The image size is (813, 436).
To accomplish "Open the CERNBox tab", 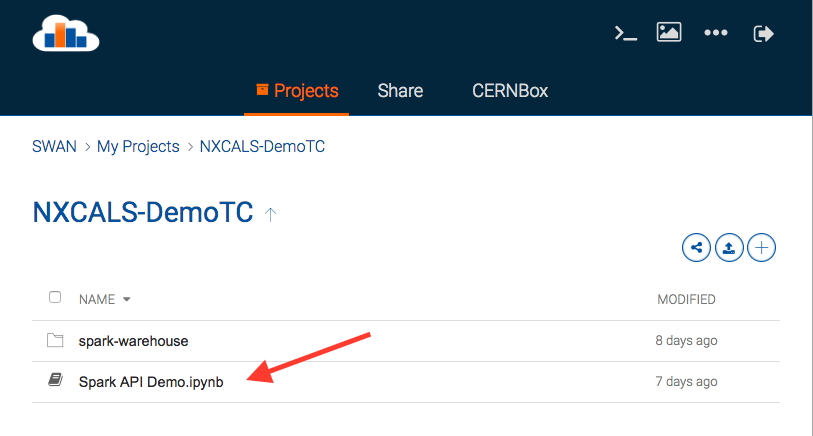I will point(510,91).
